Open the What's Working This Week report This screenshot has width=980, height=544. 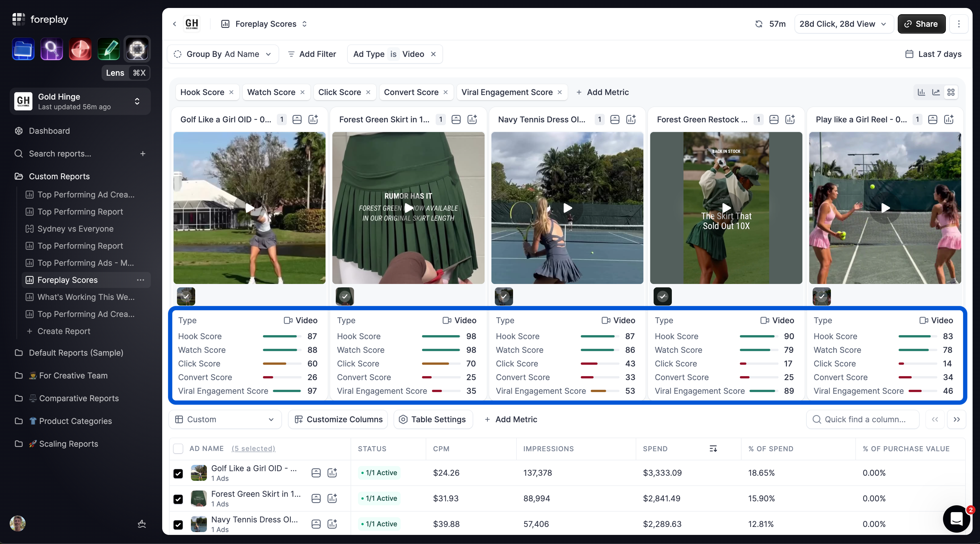coord(86,297)
